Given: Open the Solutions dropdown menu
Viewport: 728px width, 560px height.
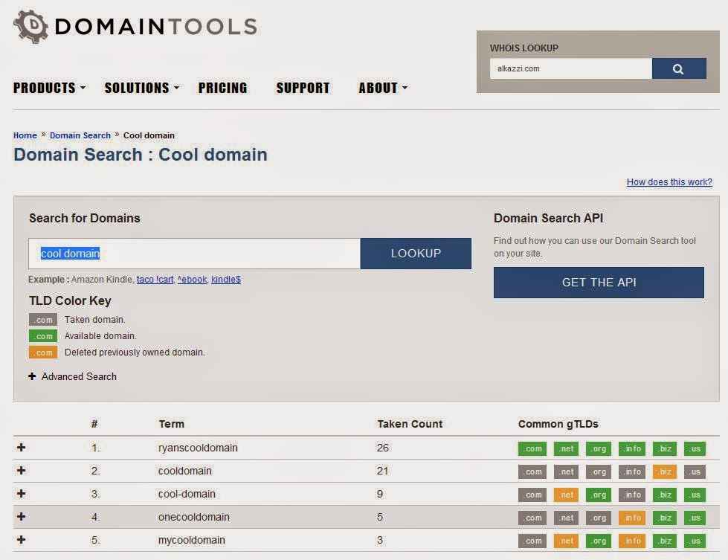Looking at the screenshot, I should (x=135, y=87).
